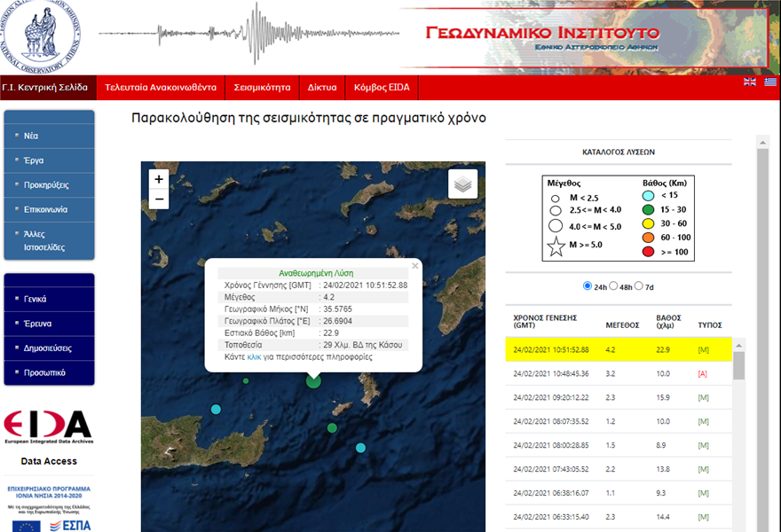Zoom in on the seismicity map

point(159,179)
